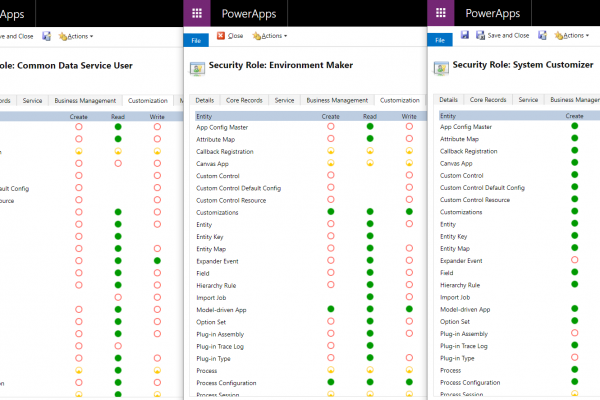The height and width of the screenshot is (400, 600).
Task: Open File menu in Environment Maker window
Action: pyautogui.click(x=196, y=40)
